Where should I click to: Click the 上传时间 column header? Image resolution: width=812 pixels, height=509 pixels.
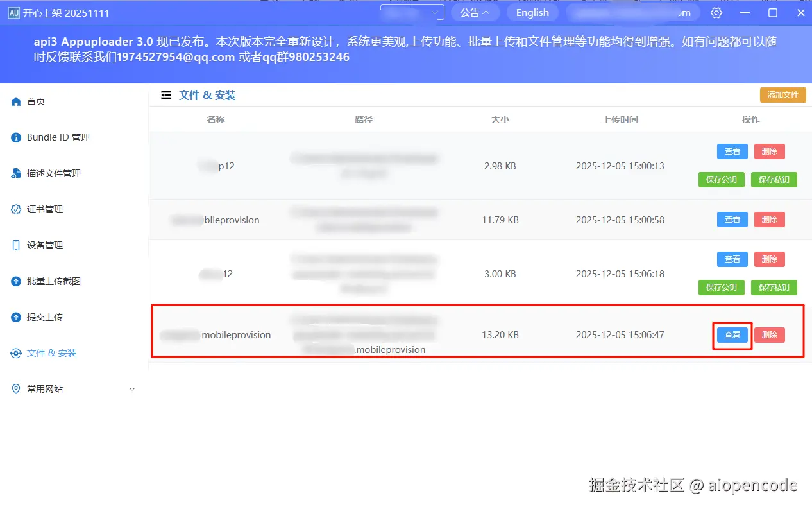point(620,119)
